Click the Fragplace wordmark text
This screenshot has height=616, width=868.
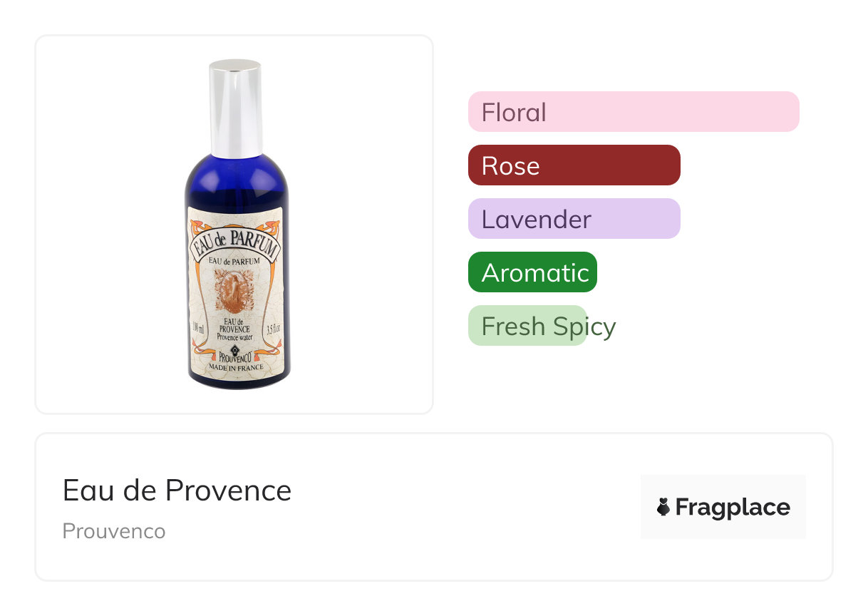click(x=732, y=507)
